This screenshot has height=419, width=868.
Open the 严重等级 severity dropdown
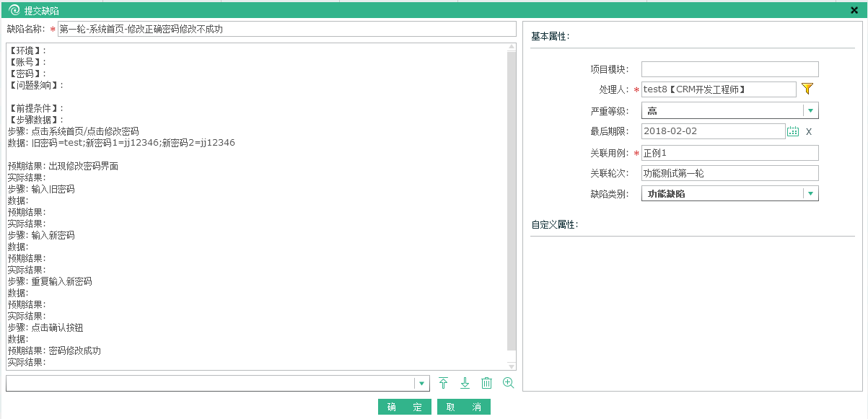811,110
